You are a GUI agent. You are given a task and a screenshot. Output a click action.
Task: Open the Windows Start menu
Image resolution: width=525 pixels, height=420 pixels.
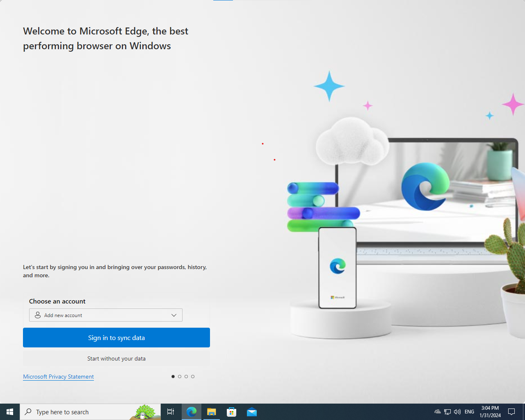pyautogui.click(x=10, y=412)
